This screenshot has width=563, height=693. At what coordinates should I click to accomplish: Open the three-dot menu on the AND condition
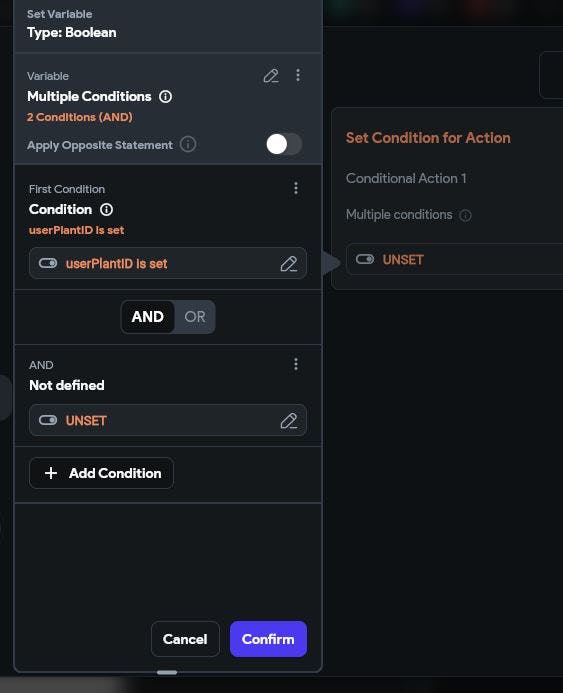(296, 364)
